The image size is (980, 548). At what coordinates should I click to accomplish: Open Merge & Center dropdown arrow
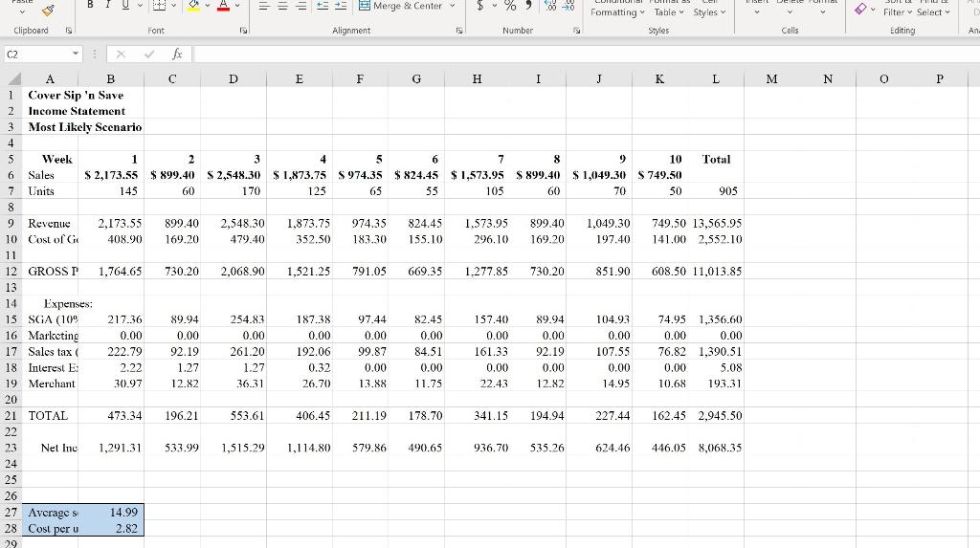(453, 6)
